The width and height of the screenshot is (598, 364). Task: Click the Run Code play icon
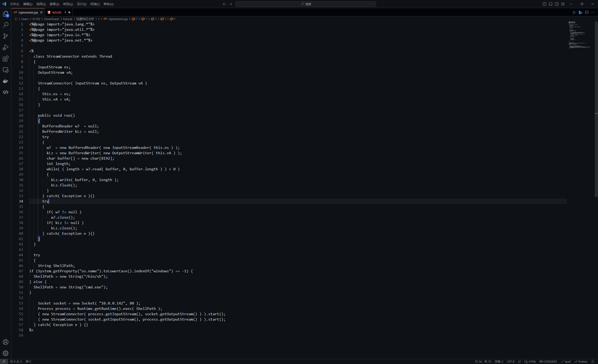(x=574, y=12)
